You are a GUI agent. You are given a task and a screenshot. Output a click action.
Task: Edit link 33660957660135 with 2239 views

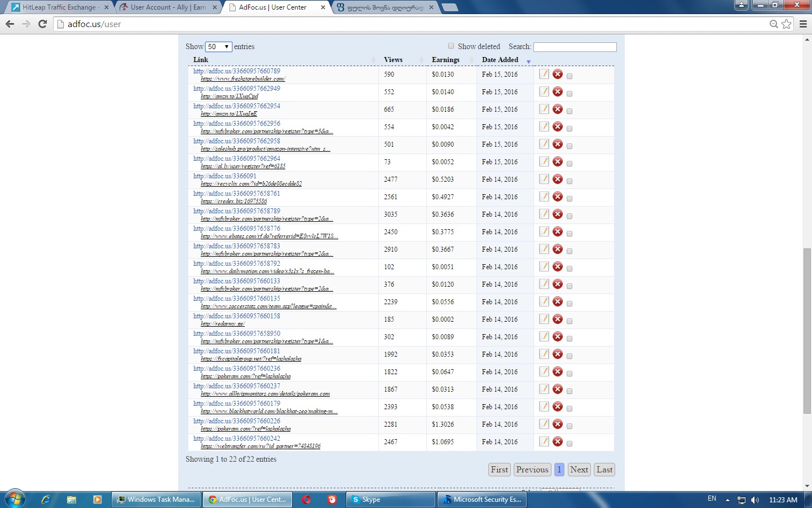click(x=544, y=301)
